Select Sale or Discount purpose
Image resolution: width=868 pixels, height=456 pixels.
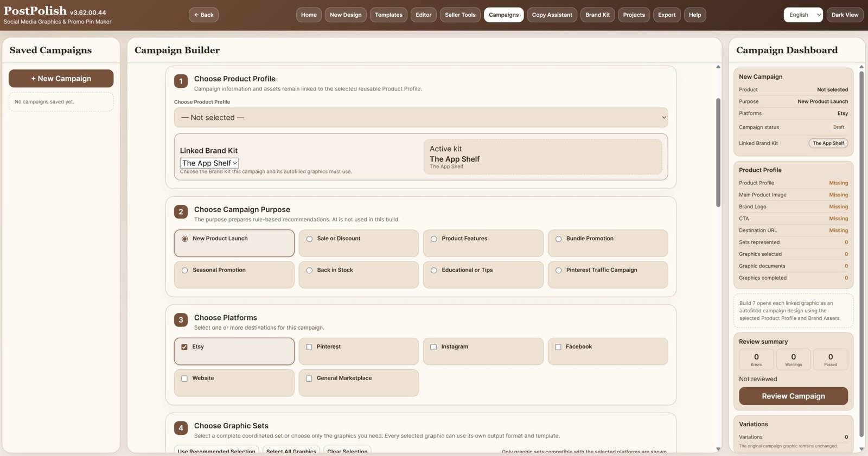tap(358, 243)
